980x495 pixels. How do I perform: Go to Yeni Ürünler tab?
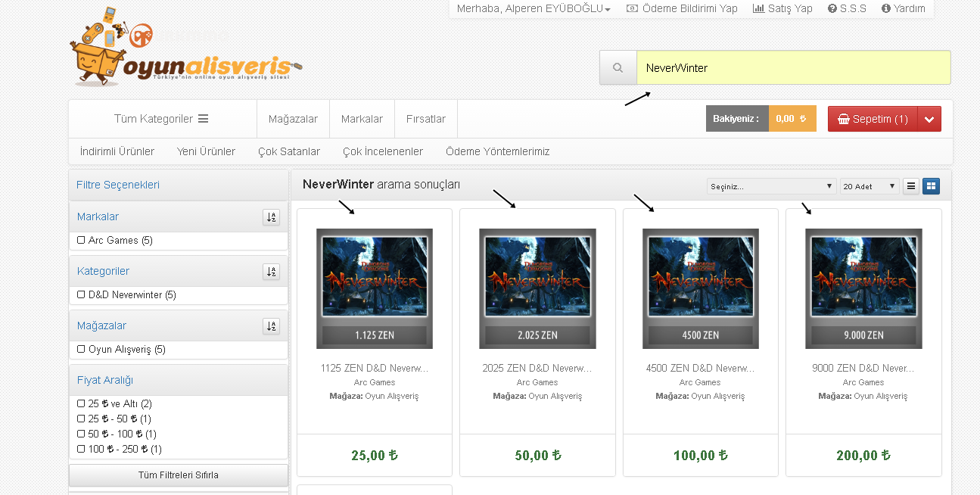tap(206, 151)
